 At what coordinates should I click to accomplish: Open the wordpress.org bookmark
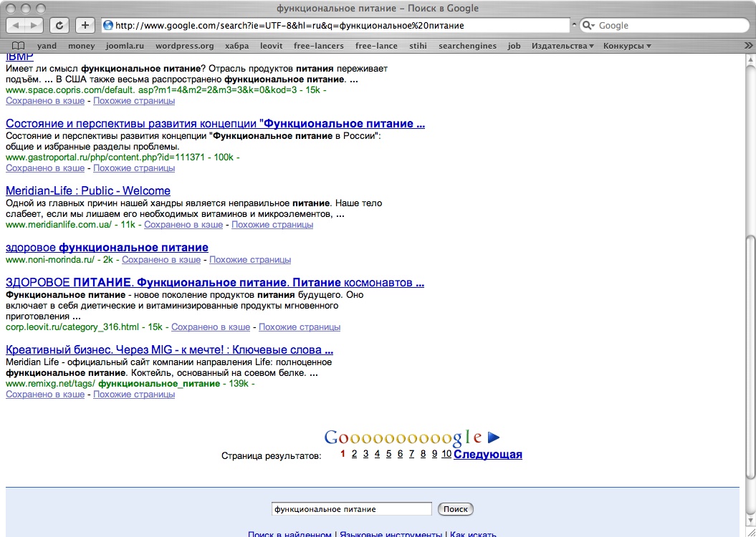pos(185,46)
